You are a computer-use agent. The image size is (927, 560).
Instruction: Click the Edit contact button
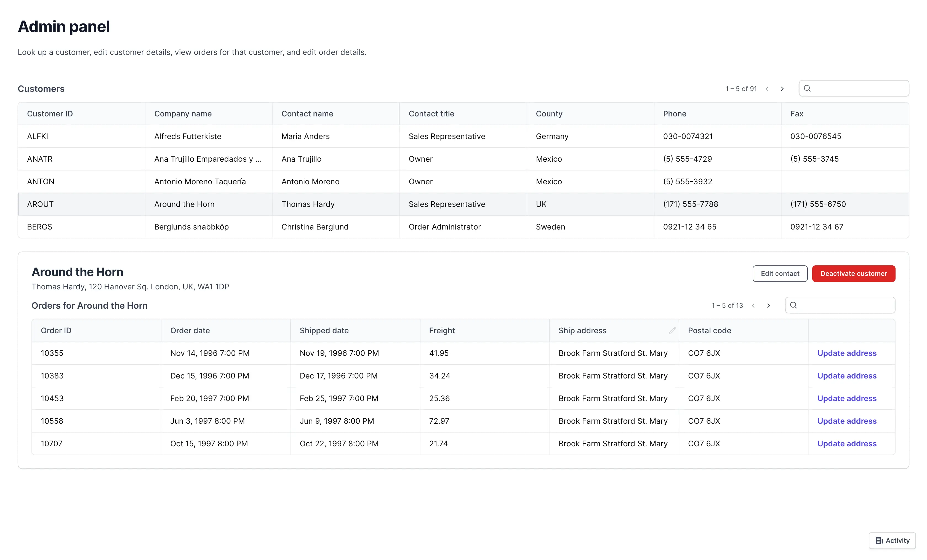click(x=780, y=274)
